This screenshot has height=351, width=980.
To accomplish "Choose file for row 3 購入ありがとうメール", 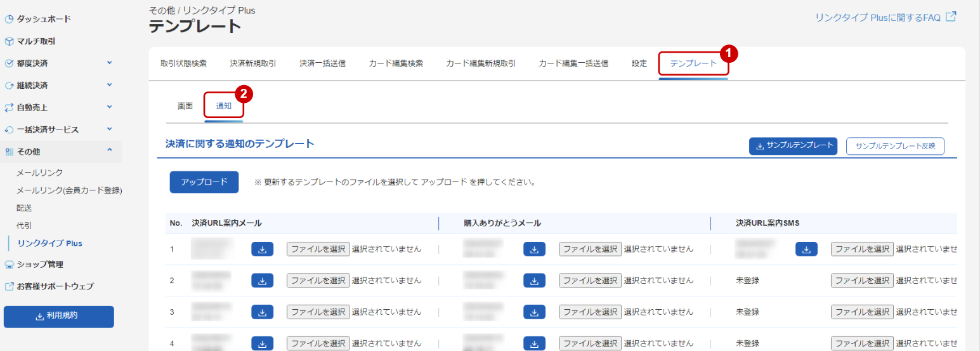I will tap(590, 312).
